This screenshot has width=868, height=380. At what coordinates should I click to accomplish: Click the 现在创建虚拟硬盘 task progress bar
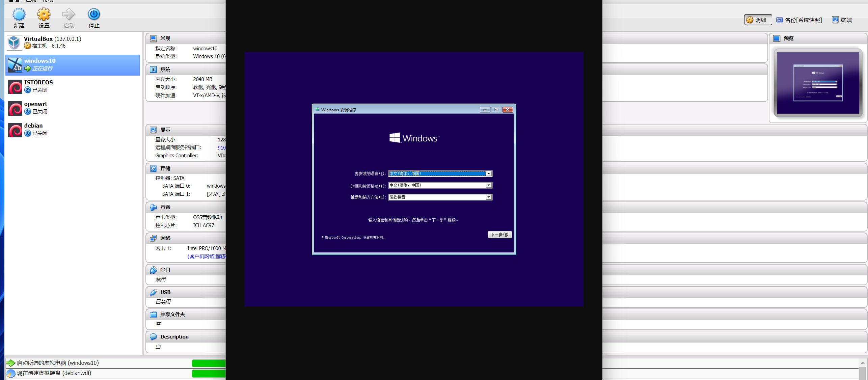[209, 373]
